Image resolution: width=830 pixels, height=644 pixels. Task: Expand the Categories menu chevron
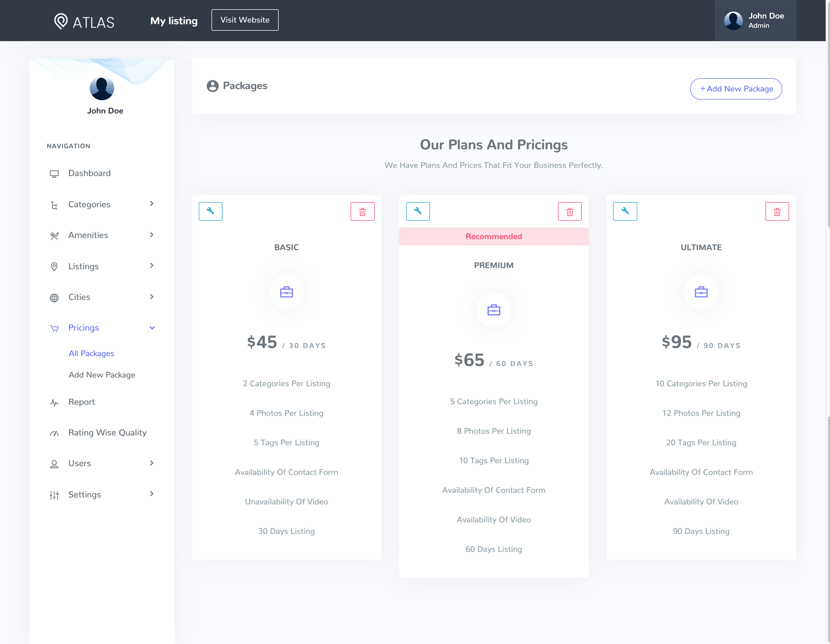coord(152,204)
